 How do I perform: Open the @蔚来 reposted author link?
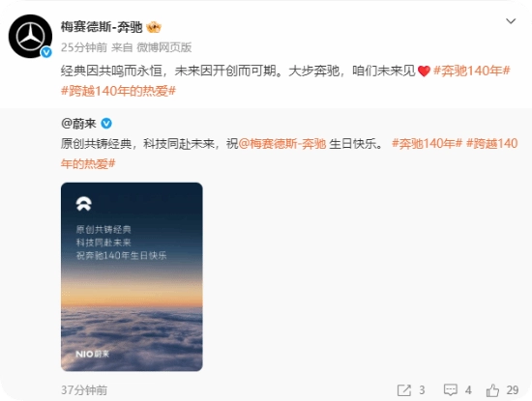[x=78, y=124]
